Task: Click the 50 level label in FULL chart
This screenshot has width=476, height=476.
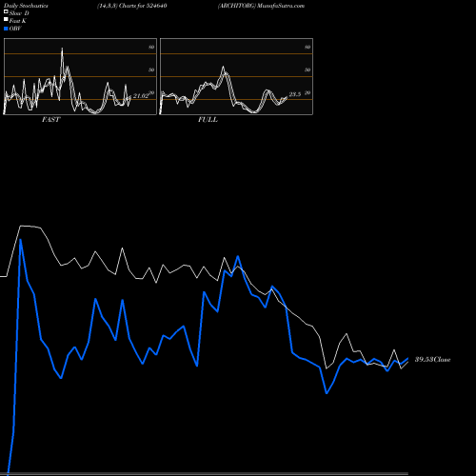Action: pyautogui.click(x=307, y=69)
